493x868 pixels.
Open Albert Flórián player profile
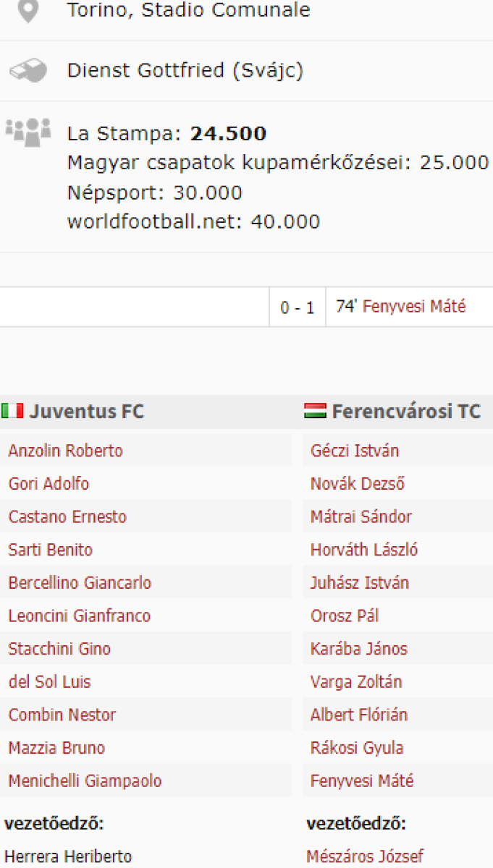359,715
